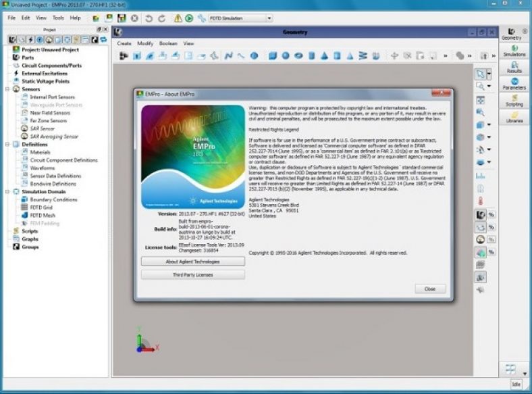This screenshot has height=394, width=532.
Task: Click the blue polyline wire icon
Action: [x=228, y=55]
